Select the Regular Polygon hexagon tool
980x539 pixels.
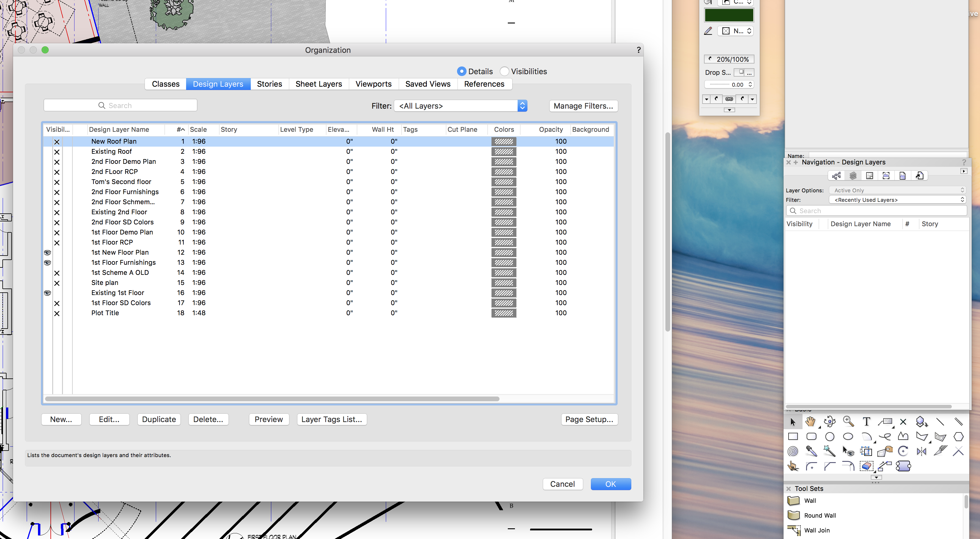[x=958, y=436]
